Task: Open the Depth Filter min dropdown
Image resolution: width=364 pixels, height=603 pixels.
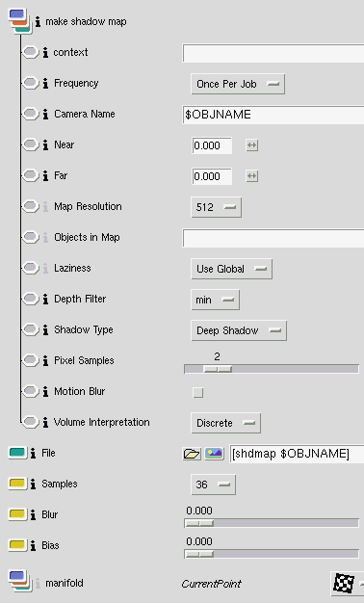Action: click(x=215, y=300)
